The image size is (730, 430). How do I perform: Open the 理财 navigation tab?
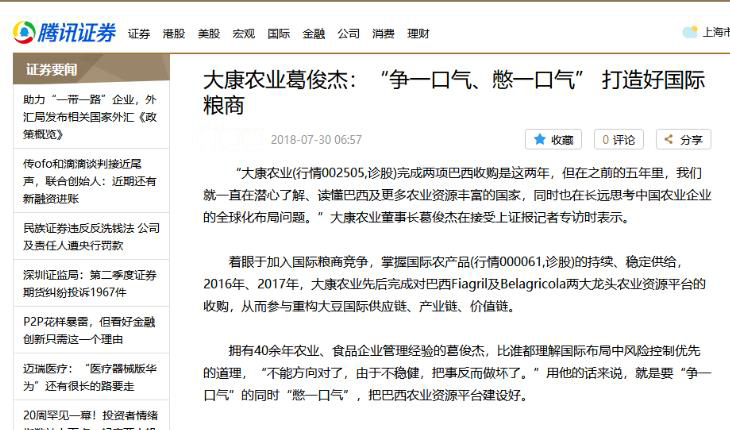(419, 34)
